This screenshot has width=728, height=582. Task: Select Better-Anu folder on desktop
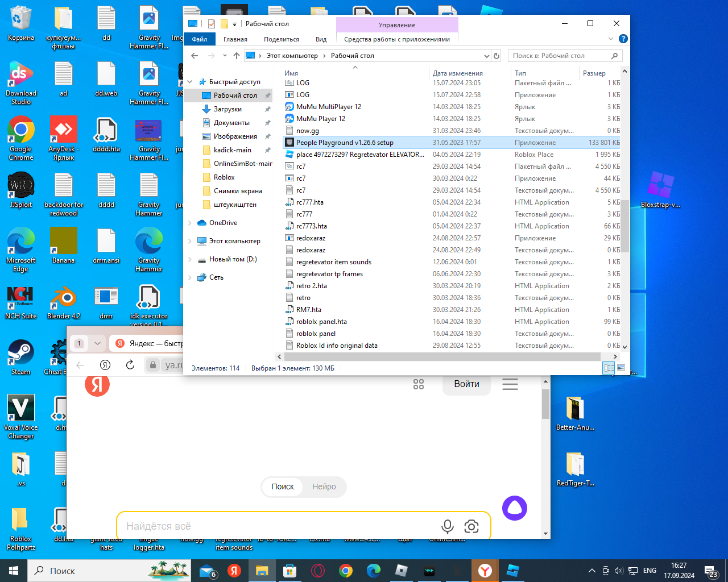575,413
